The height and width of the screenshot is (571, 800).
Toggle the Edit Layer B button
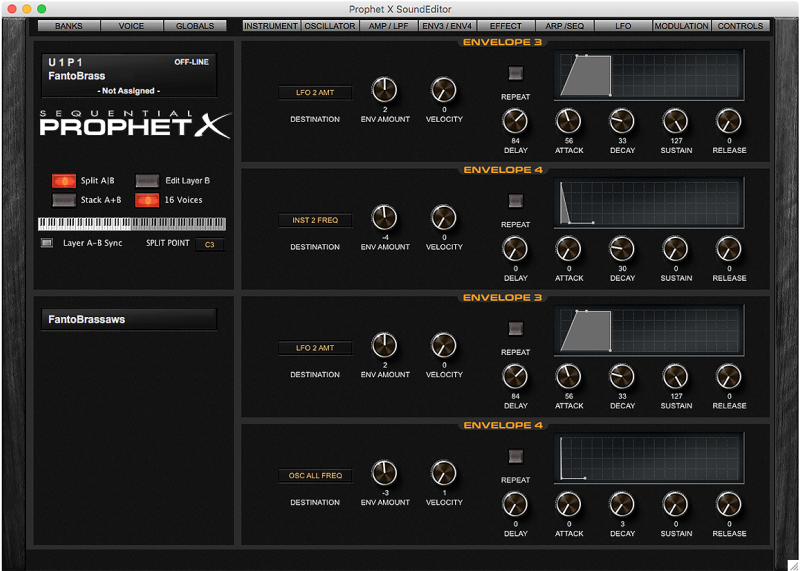pos(147,181)
